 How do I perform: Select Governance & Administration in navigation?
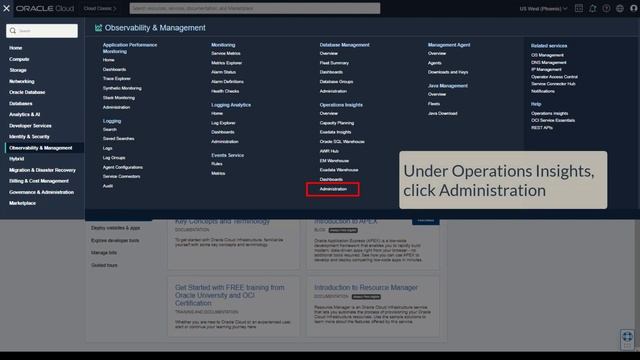tap(41, 192)
